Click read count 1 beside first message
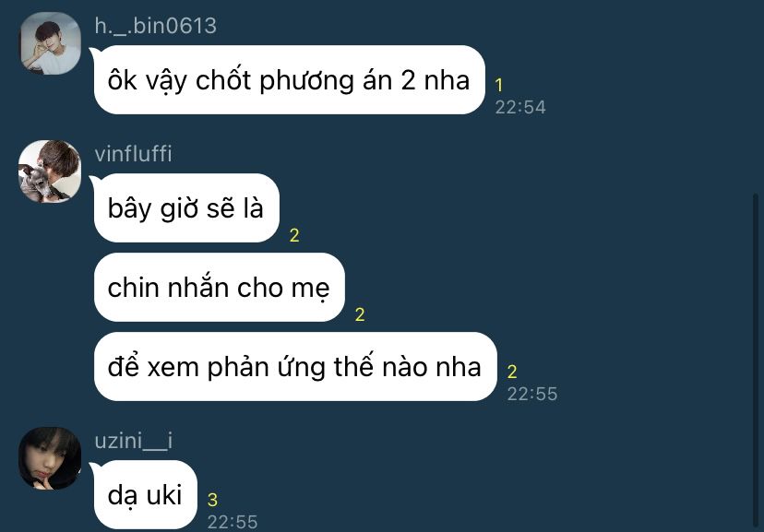This screenshot has width=764, height=532. [499, 85]
